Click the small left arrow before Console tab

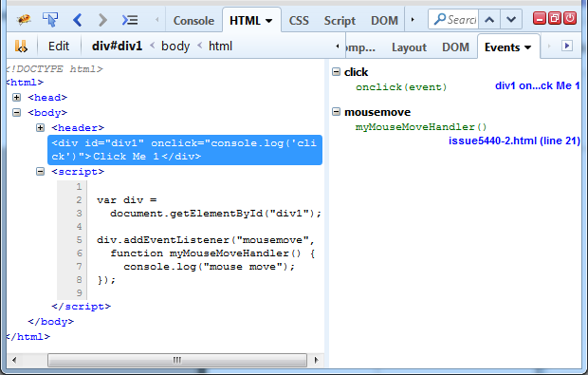click(157, 20)
